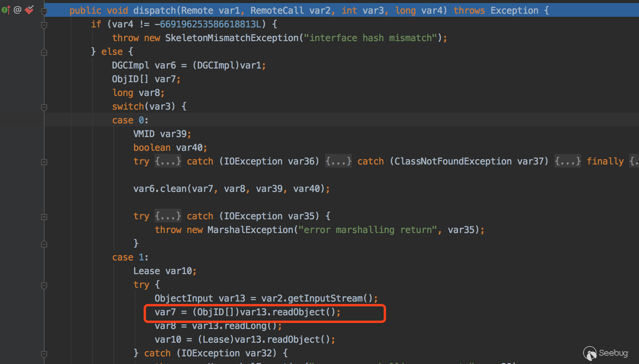
Task: Click the @ annotations gutter icon
Action: (18, 10)
